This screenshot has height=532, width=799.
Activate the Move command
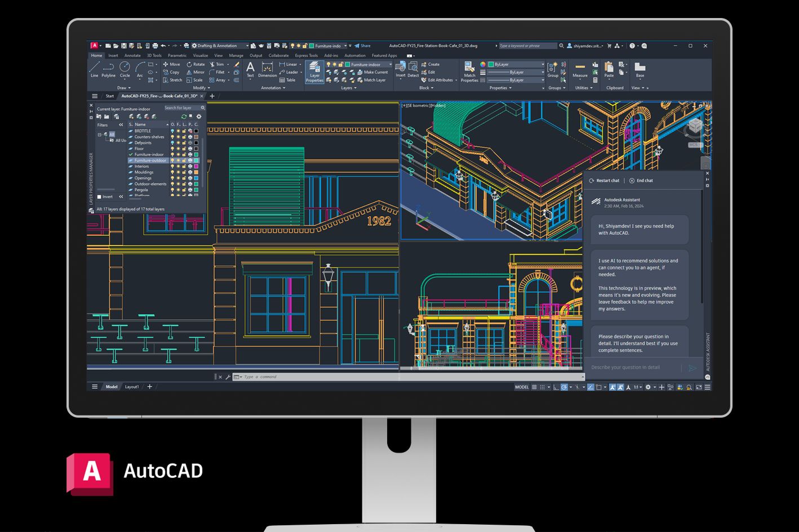point(171,64)
